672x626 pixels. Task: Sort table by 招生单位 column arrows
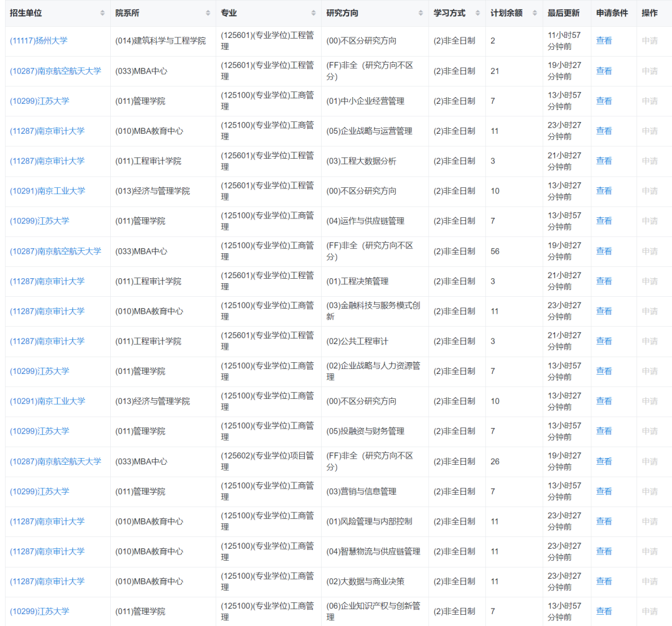(x=103, y=13)
